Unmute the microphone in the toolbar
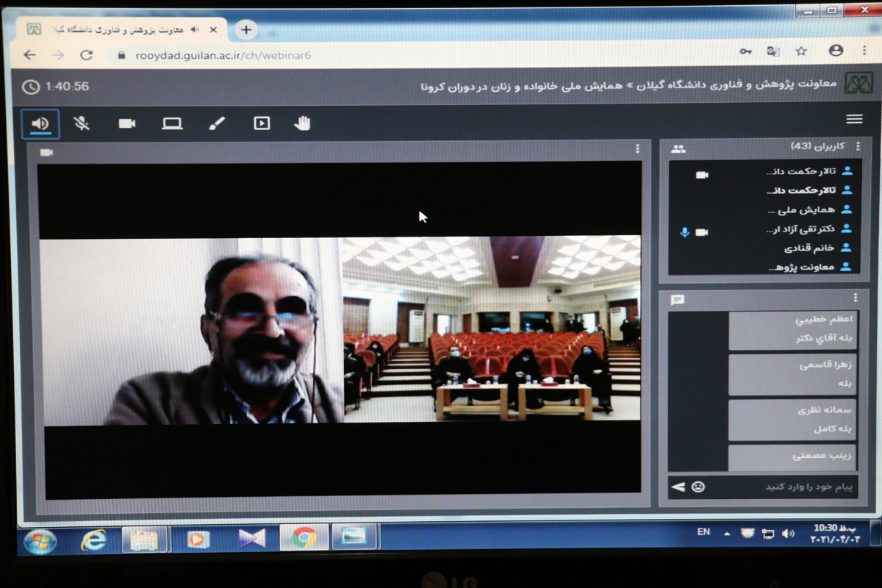The height and width of the screenshot is (588, 882). (82, 123)
